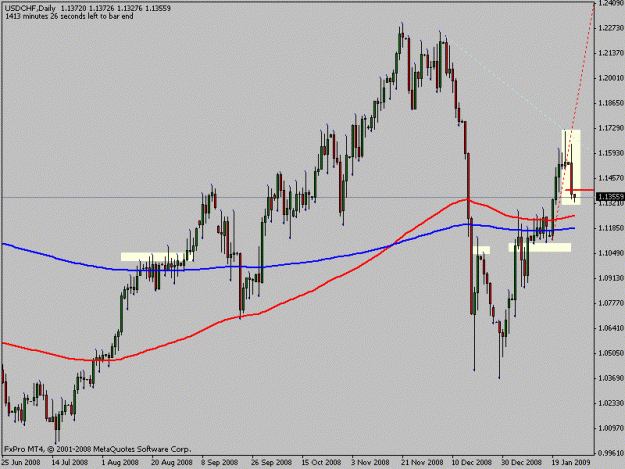Click price level 1.07770 on the price axis

611,303
